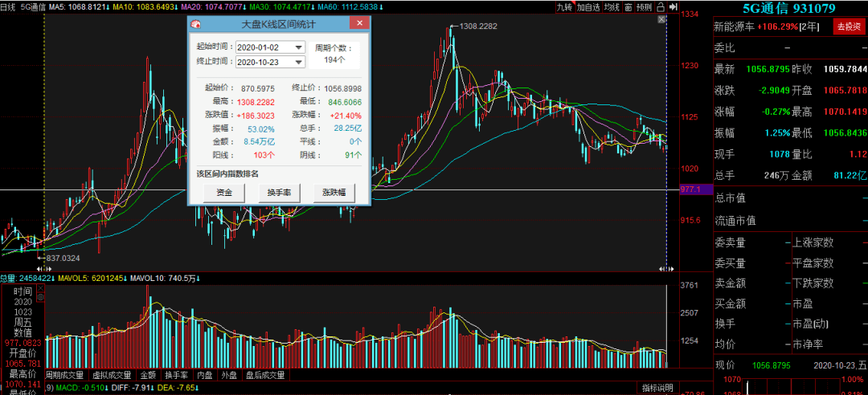The image size is (868, 395).
Task: Click the 窗 window layout button
Action: pyautogui.click(x=628, y=7)
